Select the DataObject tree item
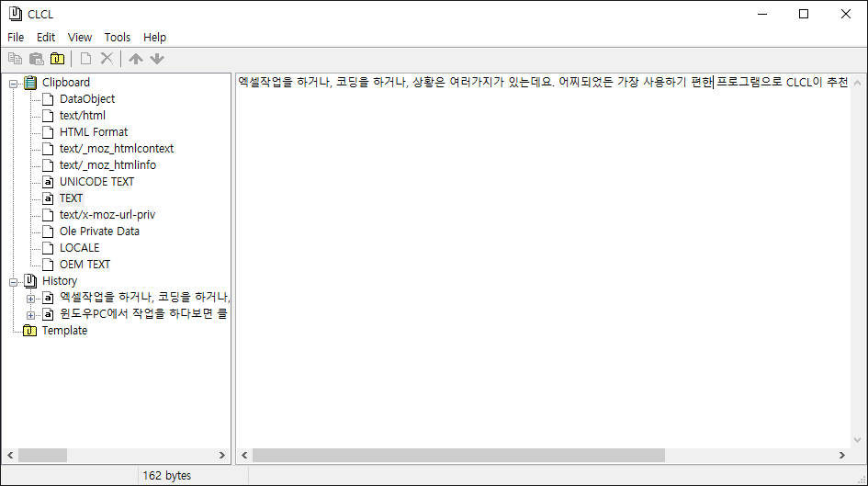The width and height of the screenshot is (868, 486). click(x=87, y=99)
